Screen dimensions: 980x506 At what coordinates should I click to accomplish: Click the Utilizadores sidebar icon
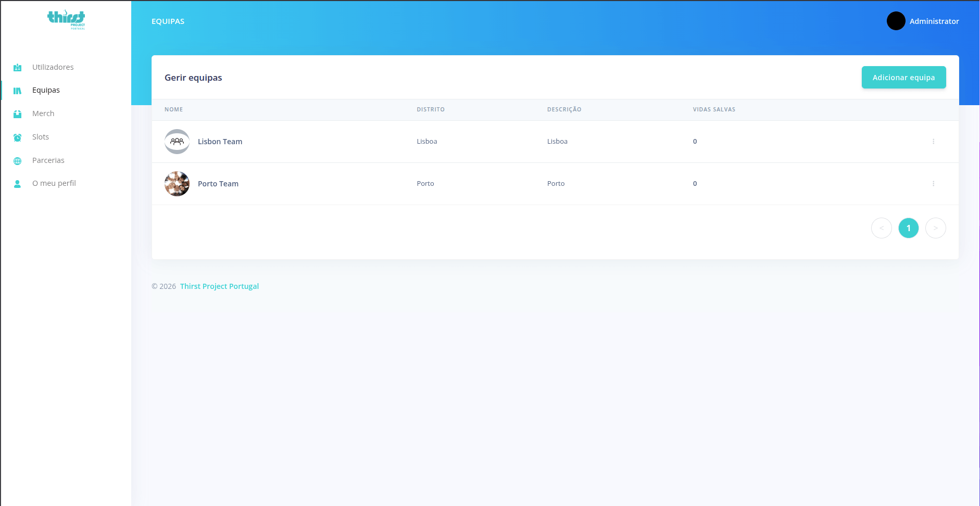pos(18,68)
